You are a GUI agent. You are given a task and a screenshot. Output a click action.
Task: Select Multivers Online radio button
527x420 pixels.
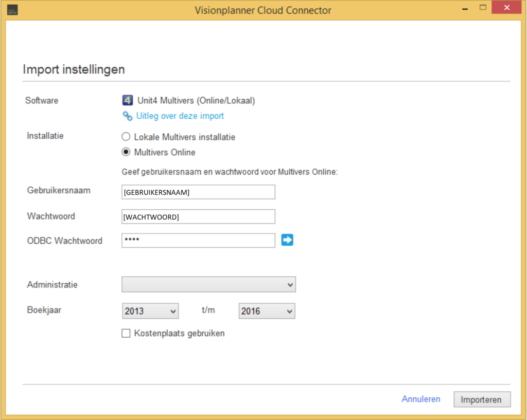pos(126,152)
